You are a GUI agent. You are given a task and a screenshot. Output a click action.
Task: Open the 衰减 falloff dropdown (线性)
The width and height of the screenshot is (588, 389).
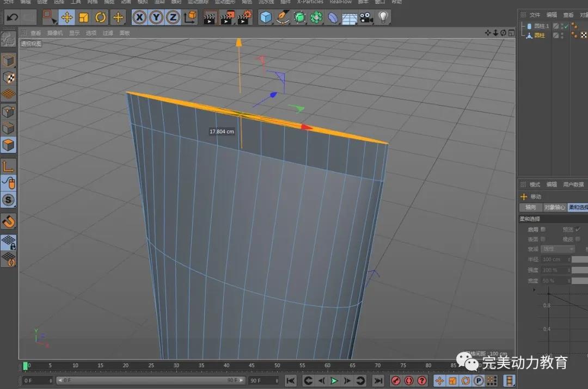click(x=556, y=249)
